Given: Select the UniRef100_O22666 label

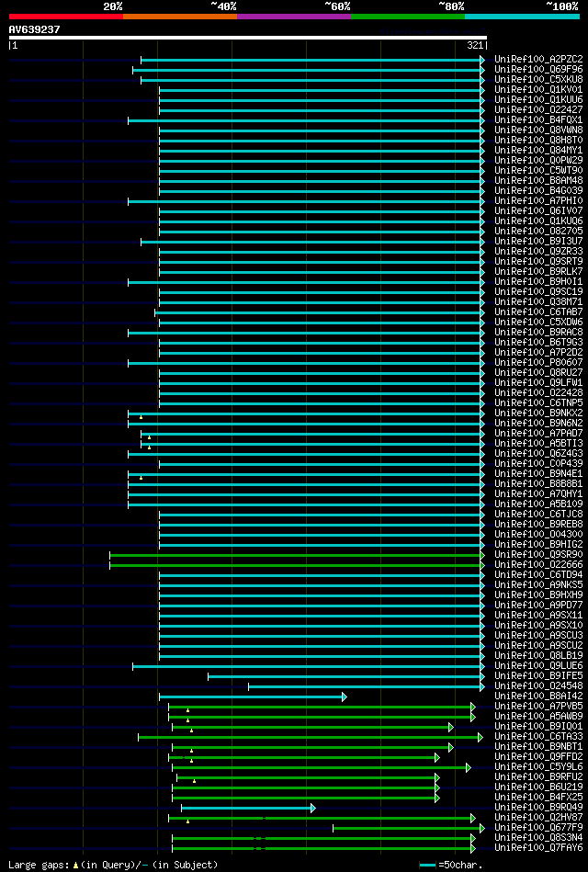Looking at the screenshot, I should point(538,565).
